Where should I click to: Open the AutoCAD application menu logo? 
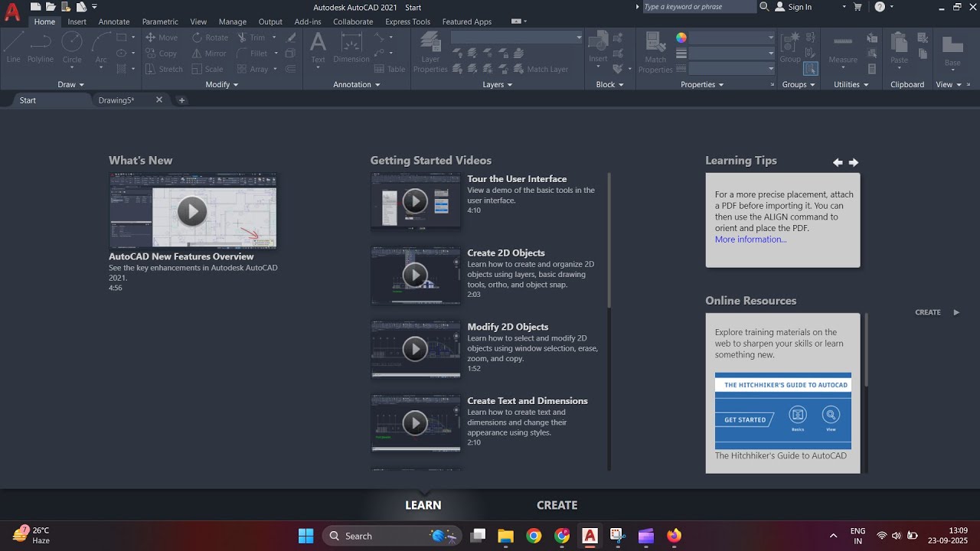point(12,11)
